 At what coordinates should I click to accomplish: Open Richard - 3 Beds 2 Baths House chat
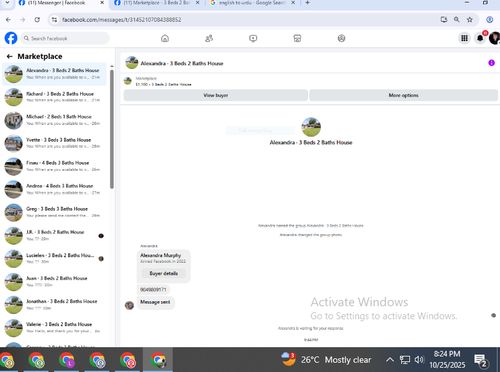pos(54,97)
